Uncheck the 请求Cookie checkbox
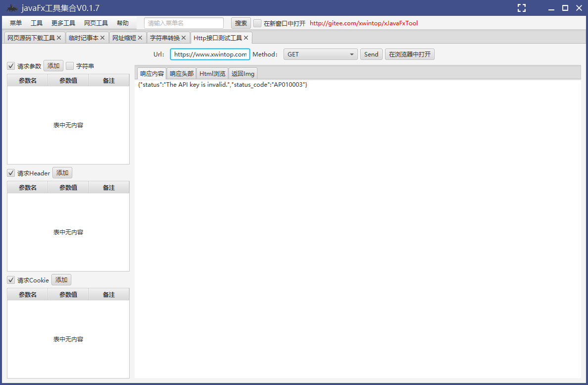The height and width of the screenshot is (385, 588). coord(11,280)
